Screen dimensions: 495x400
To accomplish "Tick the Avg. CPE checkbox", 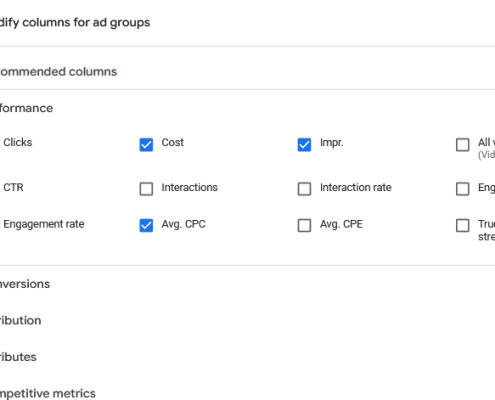I will click(304, 225).
